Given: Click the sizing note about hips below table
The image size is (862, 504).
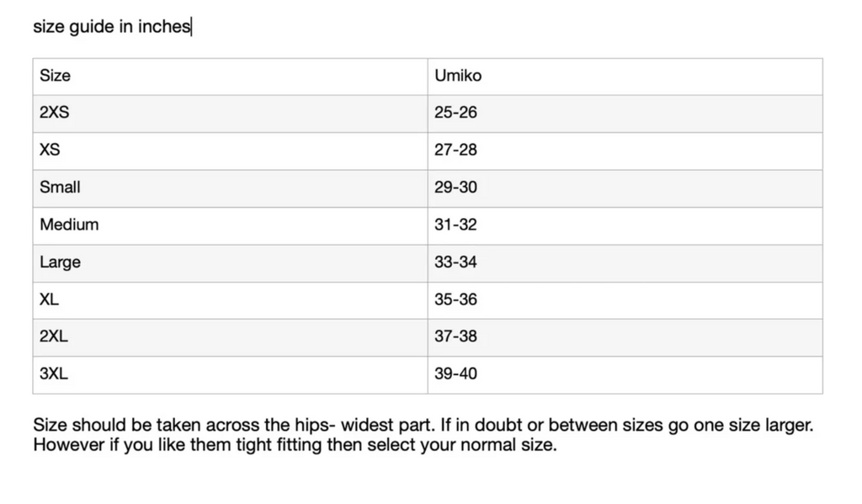Looking at the screenshot, I should (x=423, y=434).
